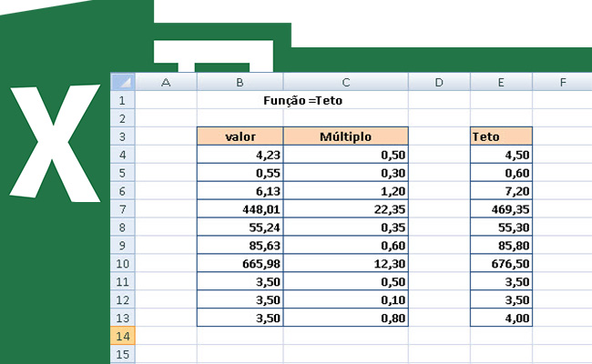Select the cell with value 55,24
Screen dimensions: 592x364
coord(240,227)
